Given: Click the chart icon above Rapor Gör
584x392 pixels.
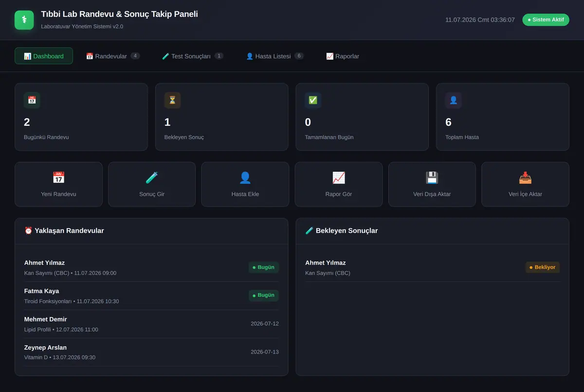Looking at the screenshot, I should point(339,178).
